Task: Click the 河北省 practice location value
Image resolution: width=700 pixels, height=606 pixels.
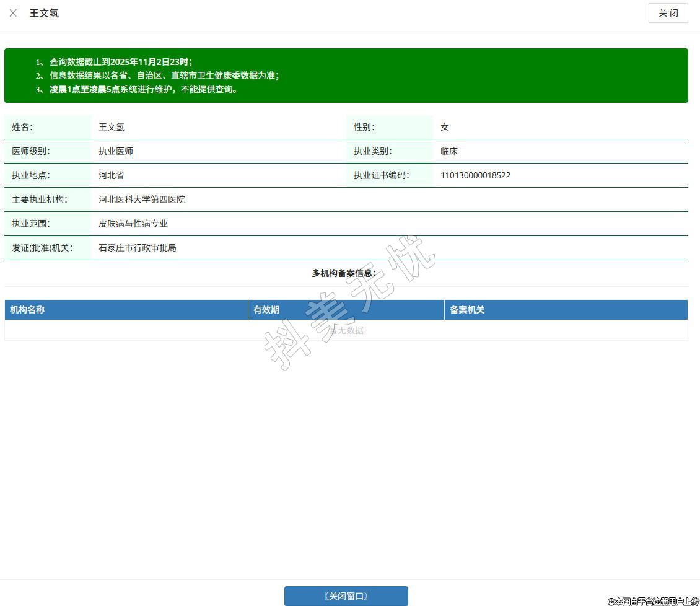Action: [x=112, y=175]
